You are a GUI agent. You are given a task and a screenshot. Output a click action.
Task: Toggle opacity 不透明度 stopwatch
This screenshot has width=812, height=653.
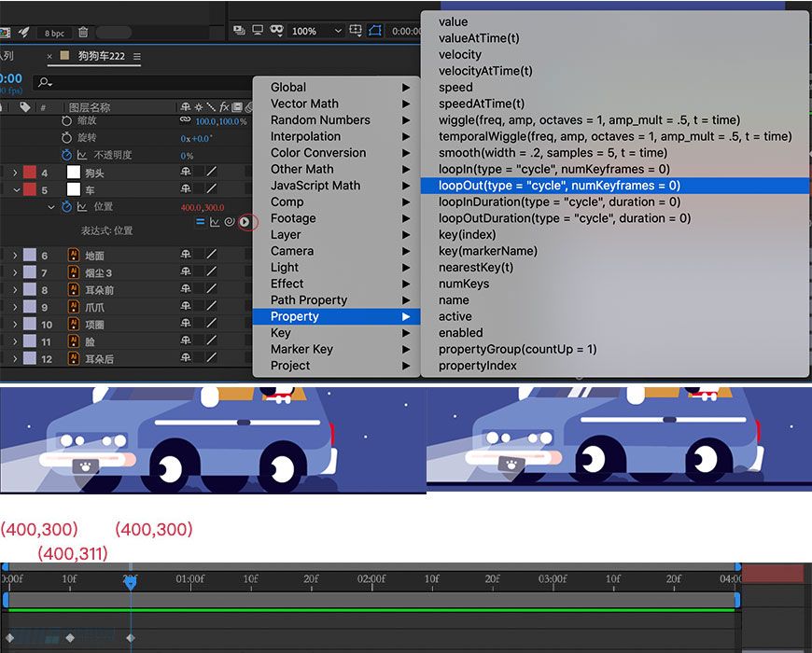(x=67, y=155)
